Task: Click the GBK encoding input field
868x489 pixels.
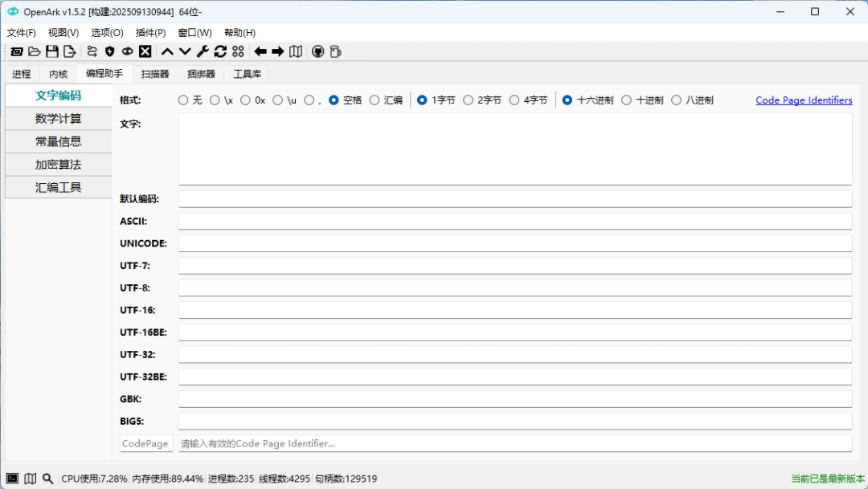Action: pos(514,398)
